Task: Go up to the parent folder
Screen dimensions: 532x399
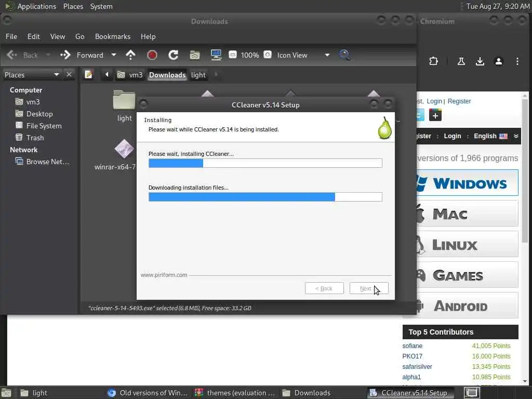Action: coord(130,55)
